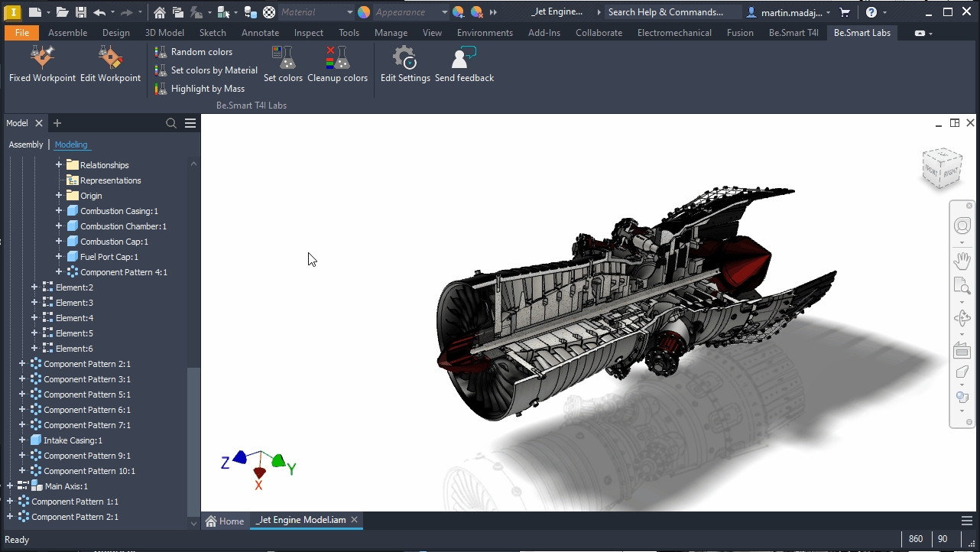Open the Material dropdown
Screen dimensions: 980x552
(x=350, y=12)
